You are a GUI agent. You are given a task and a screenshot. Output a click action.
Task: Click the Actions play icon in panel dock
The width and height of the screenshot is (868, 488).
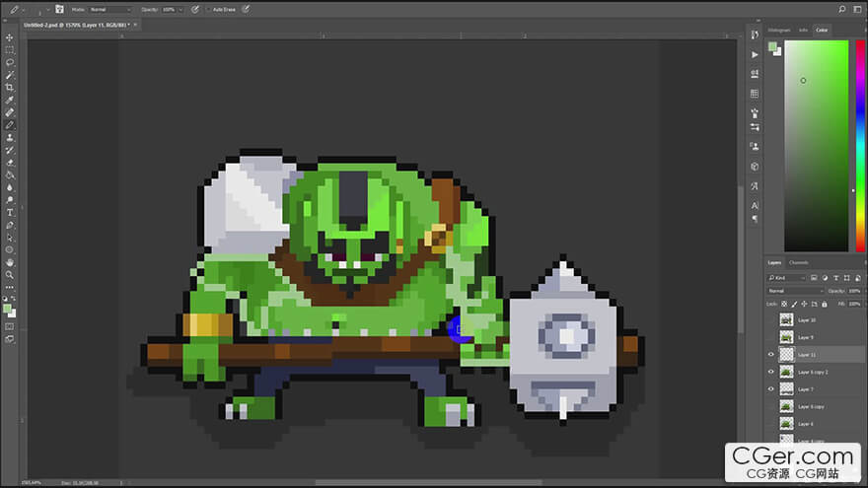pyautogui.click(x=755, y=55)
